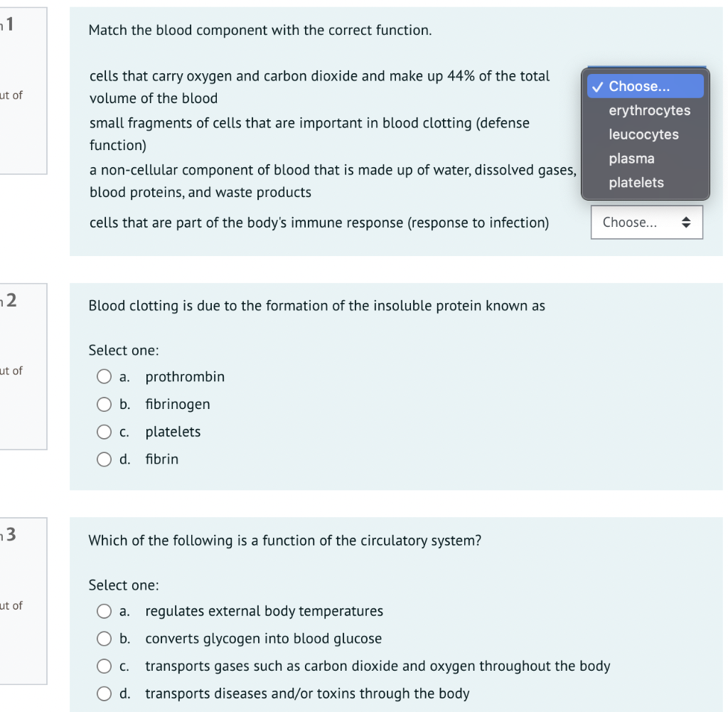Select answer prothrombin for question 2
728x712 pixels.
[104, 376]
